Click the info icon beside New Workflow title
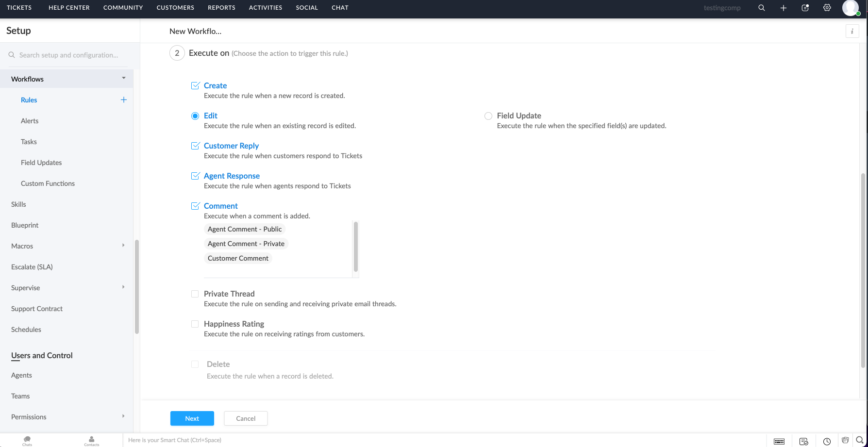The image size is (868, 447). [x=852, y=31]
